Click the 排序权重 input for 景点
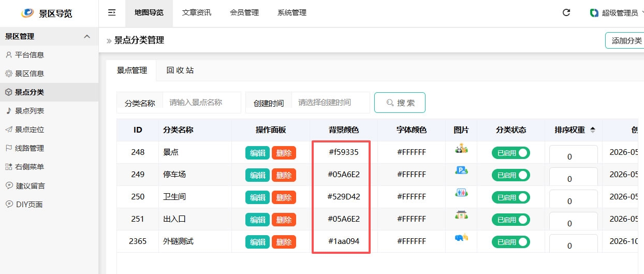644x274 pixels. 573,155
